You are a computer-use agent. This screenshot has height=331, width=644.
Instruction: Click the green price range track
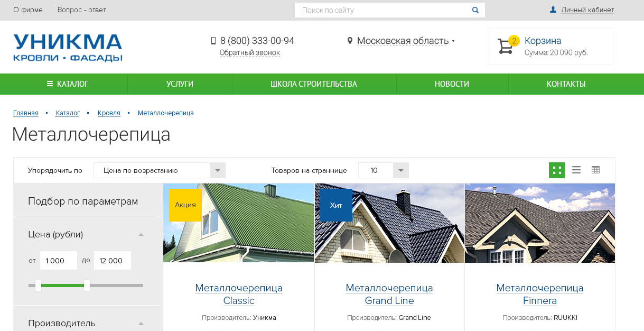point(62,286)
